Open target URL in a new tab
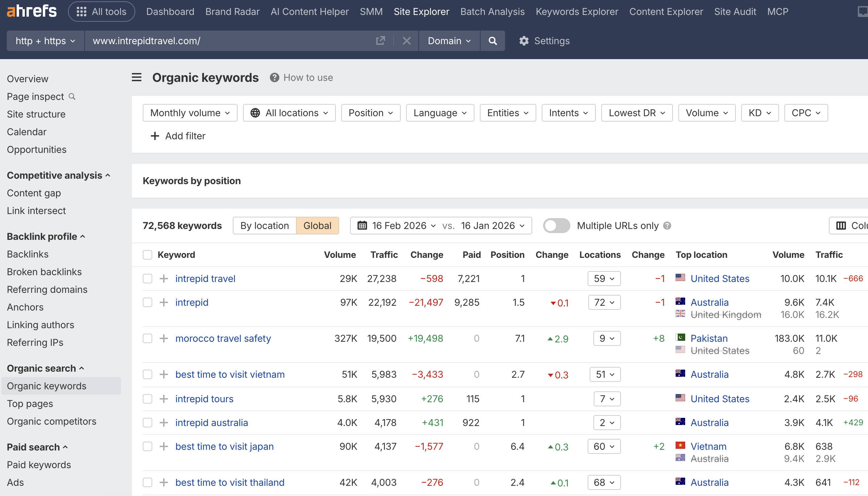The width and height of the screenshot is (868, 496). 380,40
